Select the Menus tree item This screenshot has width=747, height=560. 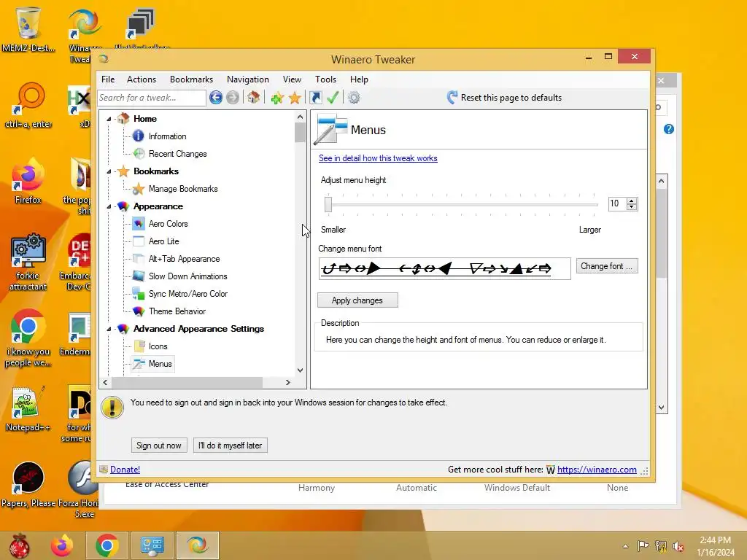click(160, 364)
